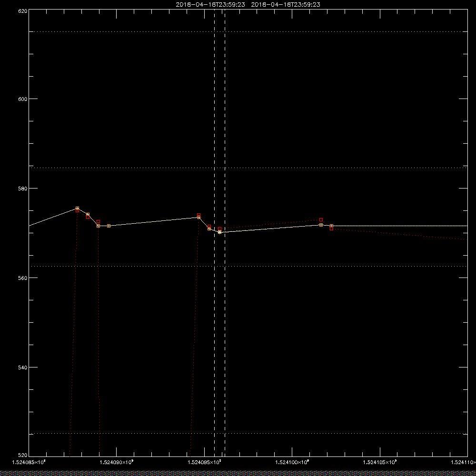Click the 1.524085×10⁹ x-axis label
The image size is (476, 476).
pyautogui.click(x=29, y=462)
